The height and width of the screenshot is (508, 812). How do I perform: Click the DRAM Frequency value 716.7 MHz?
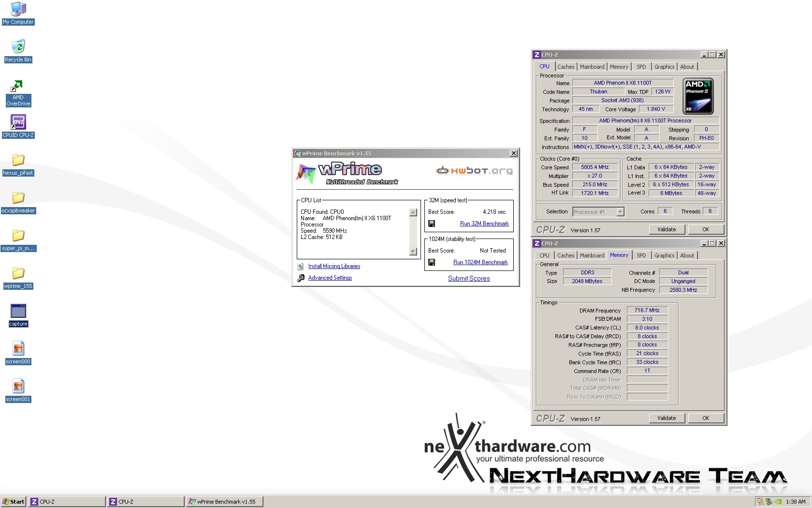[x=647, y=310]
